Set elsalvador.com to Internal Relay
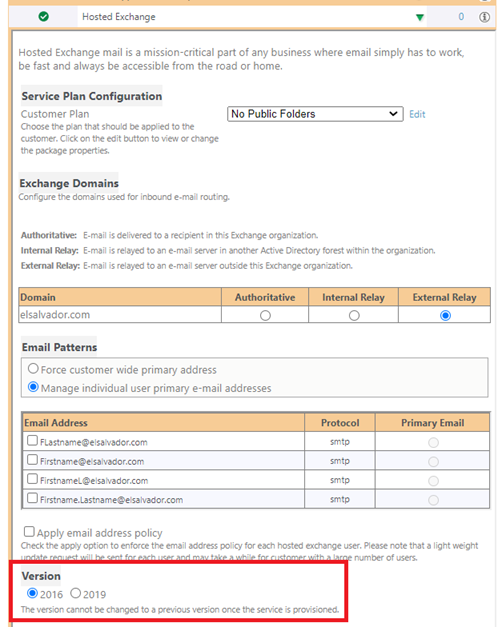Image resolution: width=498 pixels, height=627 pixels. [x=354, y=315]
